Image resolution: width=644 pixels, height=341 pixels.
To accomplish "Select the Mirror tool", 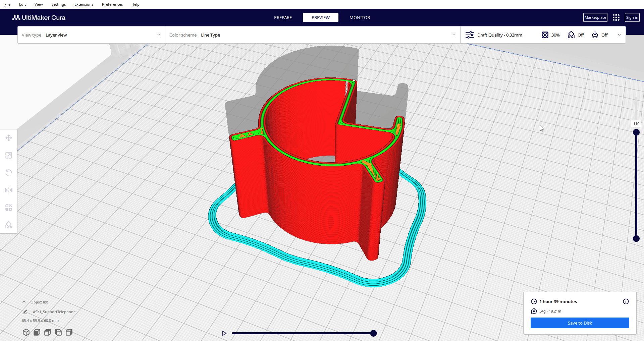I will [x=9, y=190].
